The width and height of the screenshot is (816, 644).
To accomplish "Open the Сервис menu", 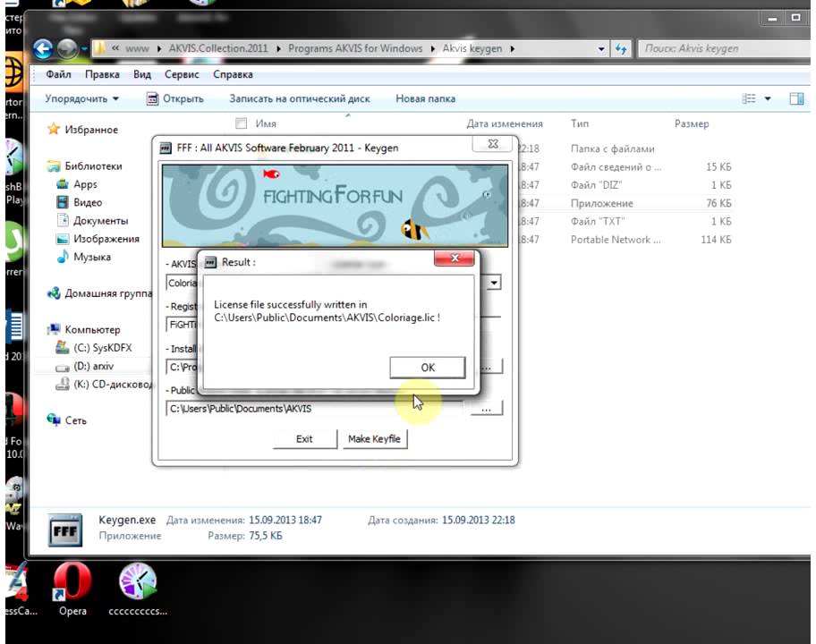I will (x=182, y=74).
